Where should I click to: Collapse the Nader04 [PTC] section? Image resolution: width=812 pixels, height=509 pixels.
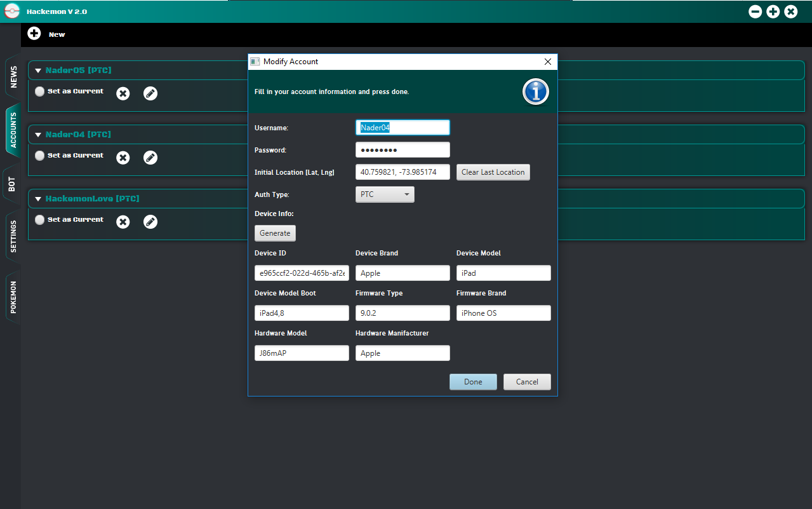click(38, 135)
